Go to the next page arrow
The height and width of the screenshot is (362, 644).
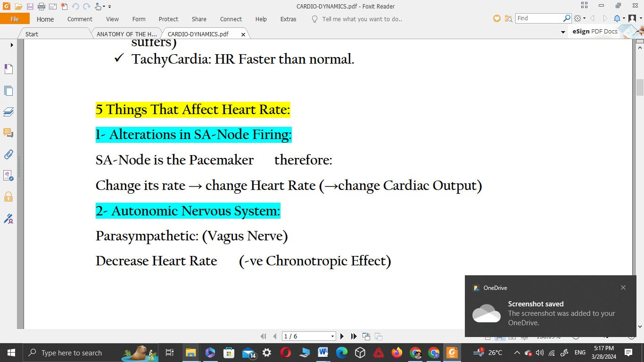pos(342,336)
